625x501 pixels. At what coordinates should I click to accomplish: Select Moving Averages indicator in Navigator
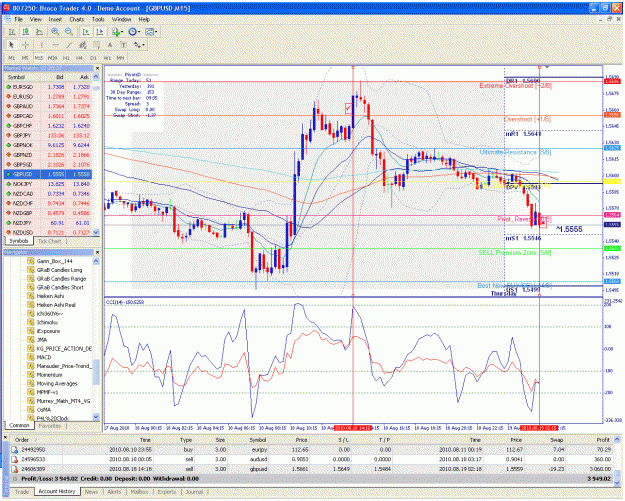[x=57, y=383]
